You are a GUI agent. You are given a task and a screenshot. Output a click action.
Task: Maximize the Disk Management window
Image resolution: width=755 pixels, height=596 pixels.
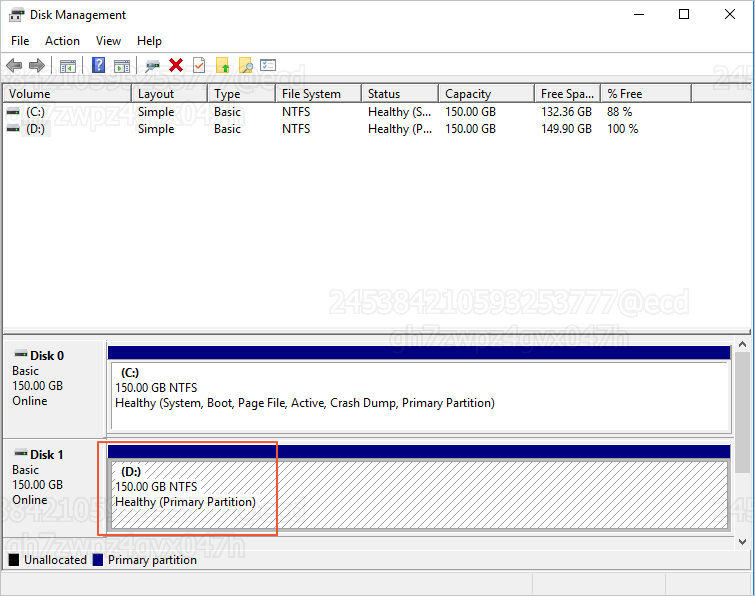[x=684, y=14]
